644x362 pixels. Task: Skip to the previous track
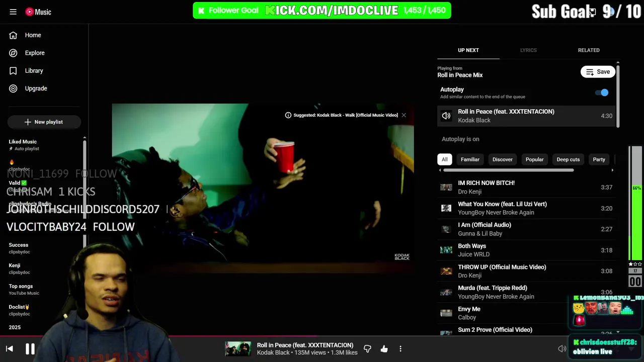coord(10,348)
